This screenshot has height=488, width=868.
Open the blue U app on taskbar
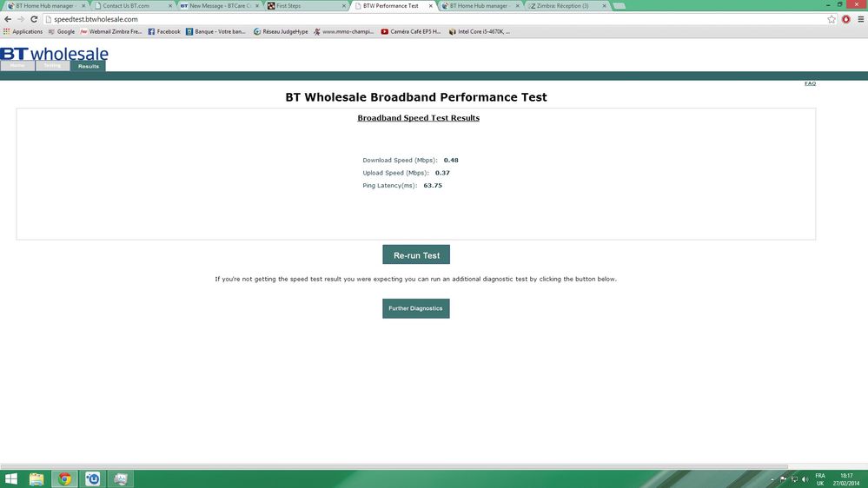[92, 478]
